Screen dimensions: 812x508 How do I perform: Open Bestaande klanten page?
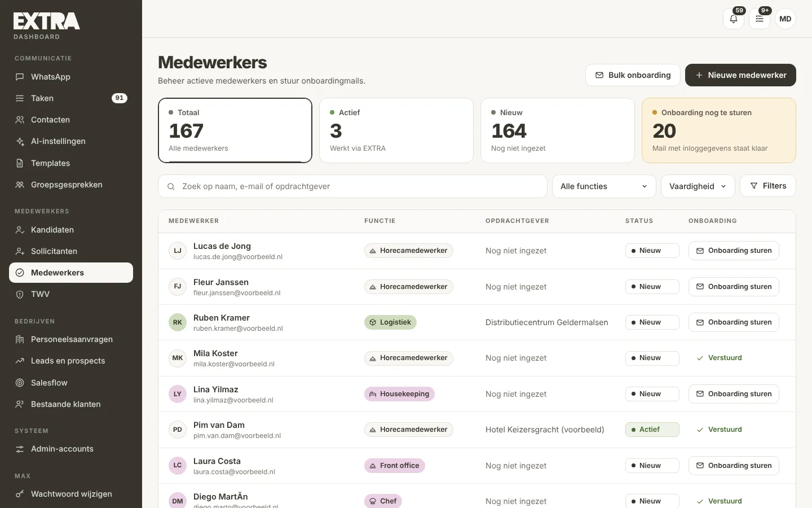pos(71,404)
